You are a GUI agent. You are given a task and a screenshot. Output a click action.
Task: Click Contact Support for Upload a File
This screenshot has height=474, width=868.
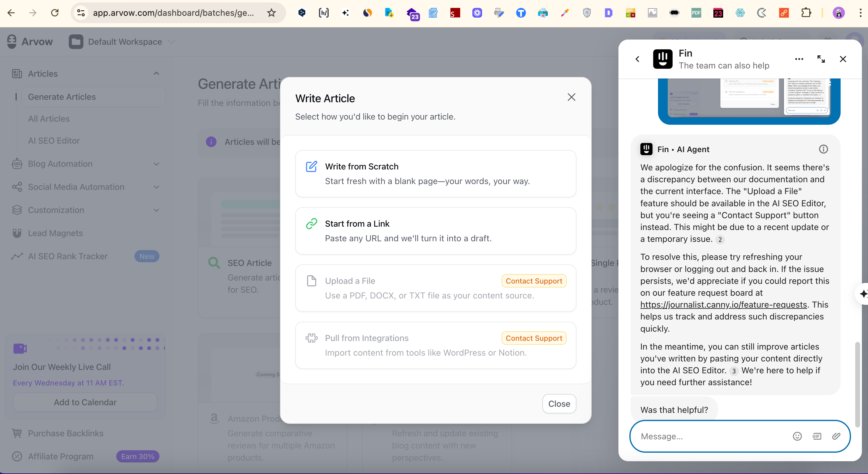534,281
